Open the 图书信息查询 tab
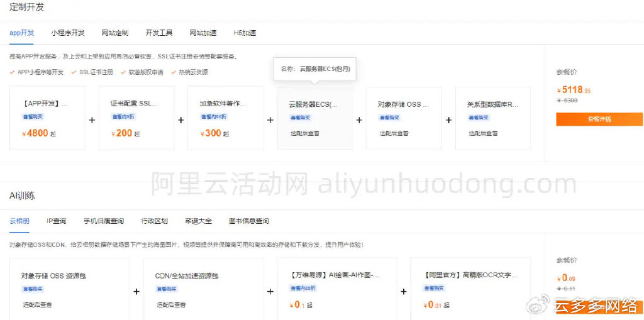 (249, 221)
